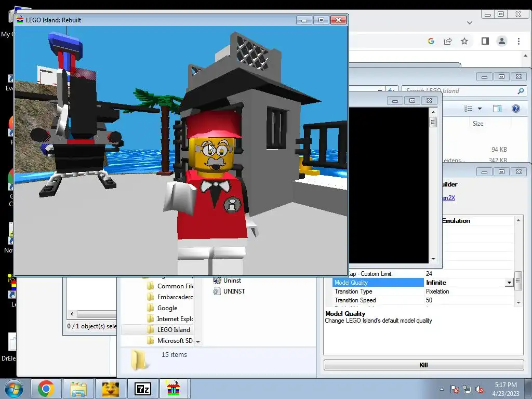Image resolution: width=532 pixels, height=399 pixels.
Task: Click the 7-Zip status text '0 / 1 object(s)'
Action: [x=91, y=326]
